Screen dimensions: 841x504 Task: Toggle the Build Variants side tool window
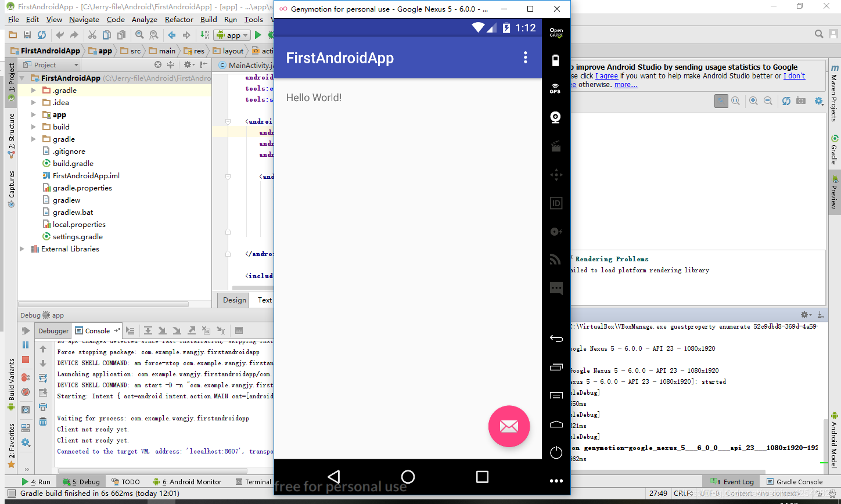click(11, 384)
